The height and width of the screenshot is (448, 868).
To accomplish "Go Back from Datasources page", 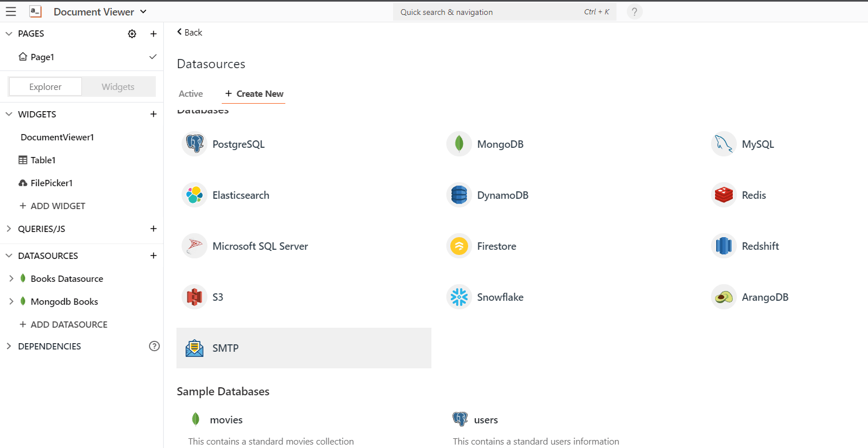I will coord(190,33).
